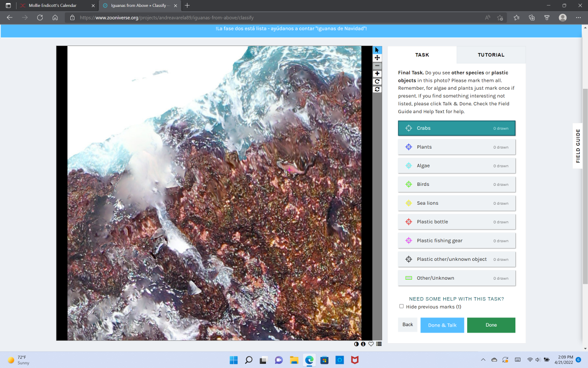The width and height of the screenshot is (588, 368).
Task: Zoom in on the subject image
Action: click(377, 74)
